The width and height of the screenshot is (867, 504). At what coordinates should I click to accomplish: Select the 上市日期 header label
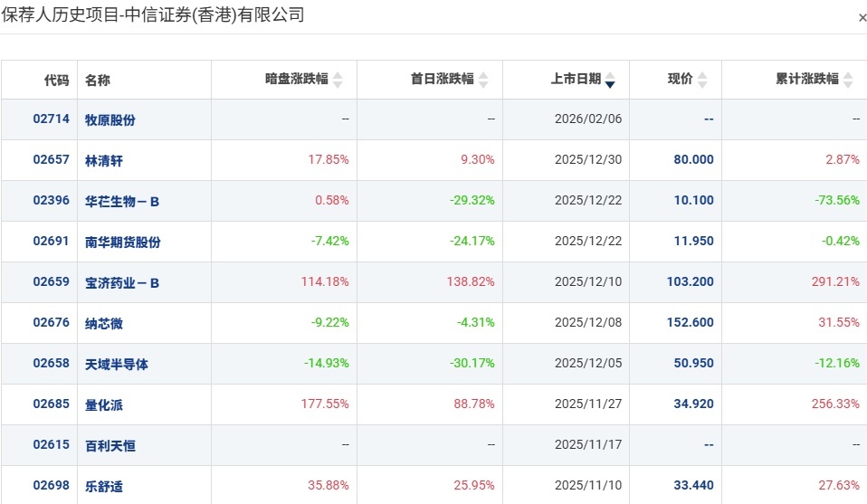point(576,79)
